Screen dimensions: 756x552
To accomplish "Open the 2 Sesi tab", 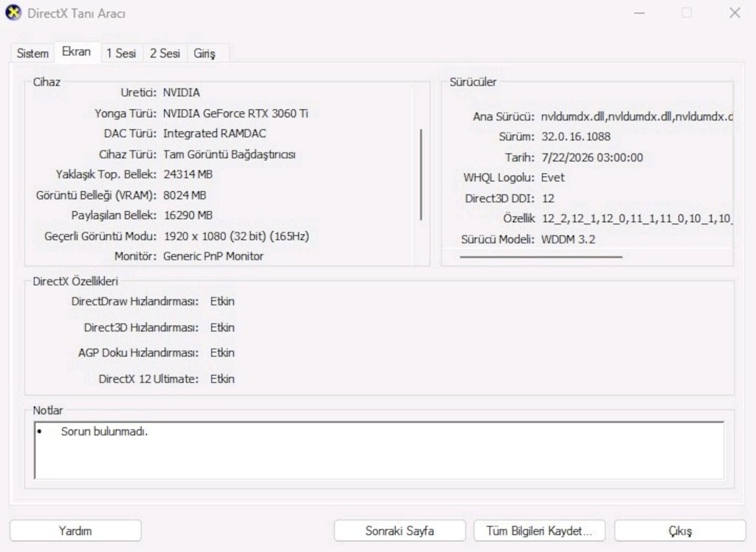I will (165, 53).
